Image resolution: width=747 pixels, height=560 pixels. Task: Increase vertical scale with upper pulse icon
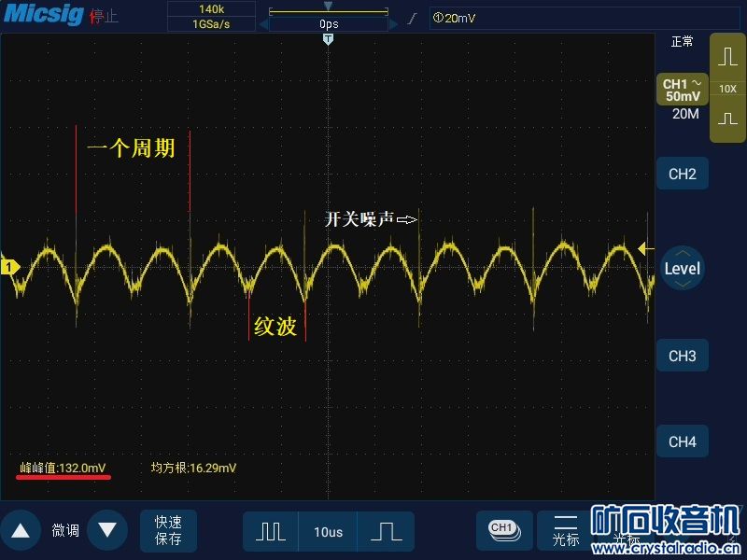[x=727, y=57]
